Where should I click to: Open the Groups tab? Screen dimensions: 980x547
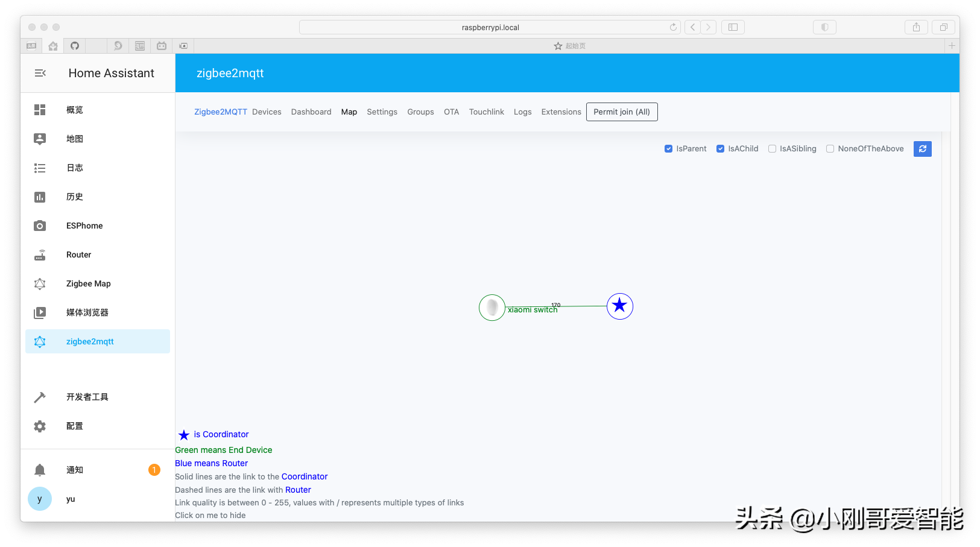420,112
